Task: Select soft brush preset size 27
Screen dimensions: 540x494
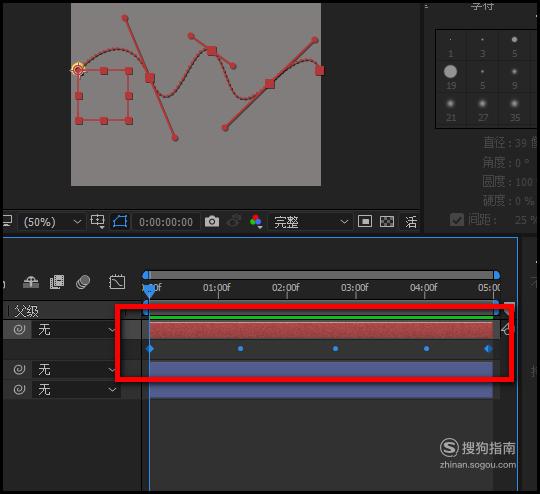Action: pyautogui.click(x=482, y=110)
